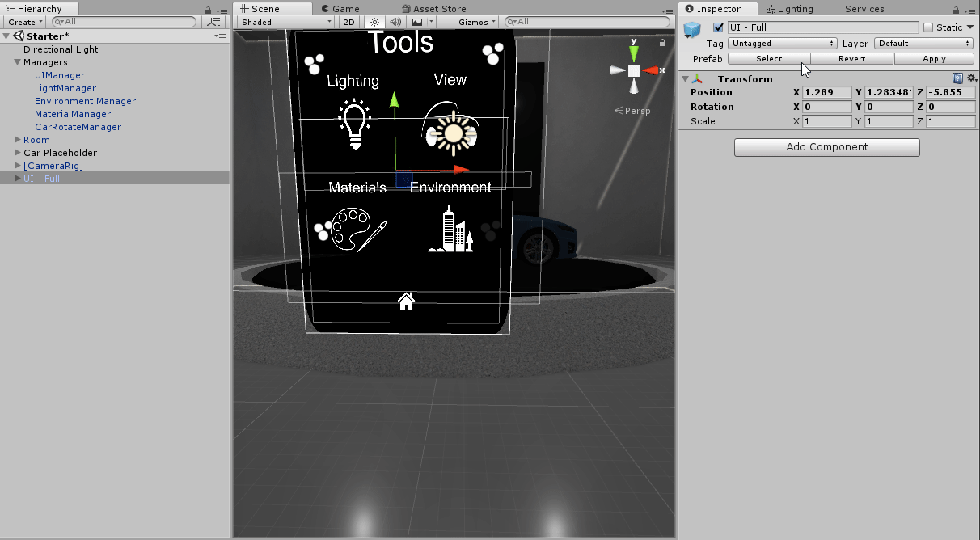Image resolution: width=980 pixels, height=540 pixels.
Task: Toggle scene audio speaker icon
Action: coord(395,22)
